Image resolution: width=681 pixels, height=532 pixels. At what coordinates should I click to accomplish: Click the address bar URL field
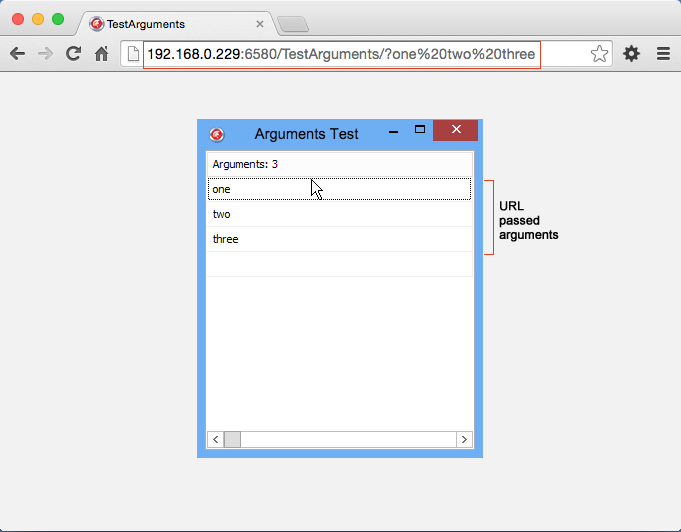click(x=340, y=54)
